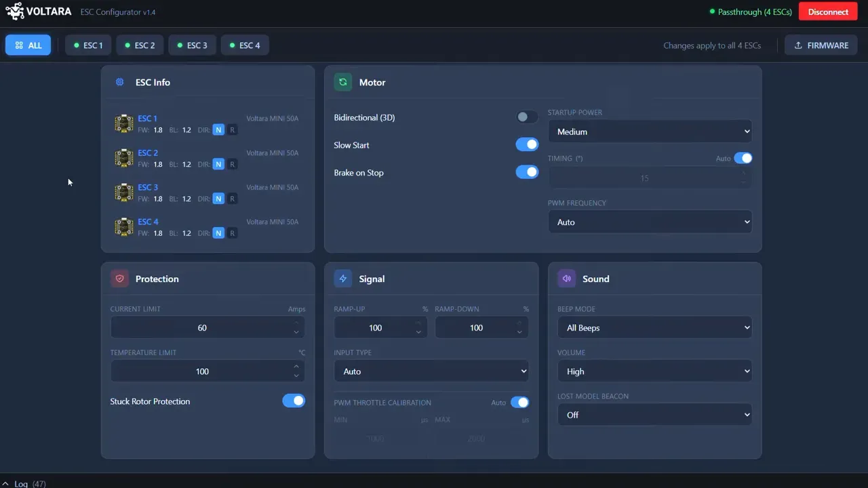868x488 pixels.
Task: Click the ESC 1 board thumbnail
Action: (x=124, y=123)
